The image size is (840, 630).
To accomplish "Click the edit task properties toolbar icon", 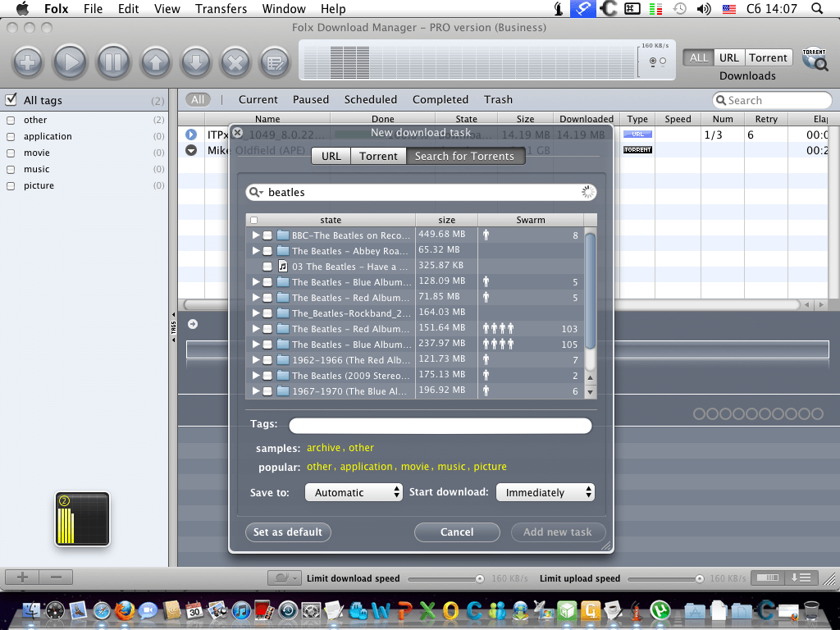I will coord(275,62).
